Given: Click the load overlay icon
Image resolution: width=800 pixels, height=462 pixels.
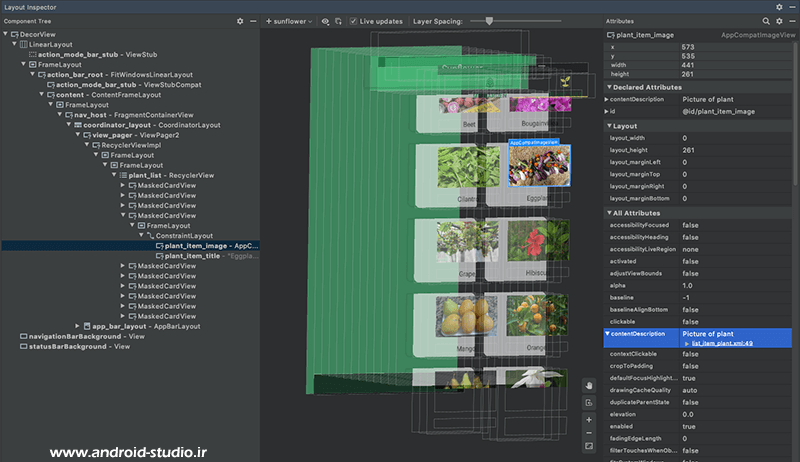Looking at the screenshot, I should (x=339, y=20).
